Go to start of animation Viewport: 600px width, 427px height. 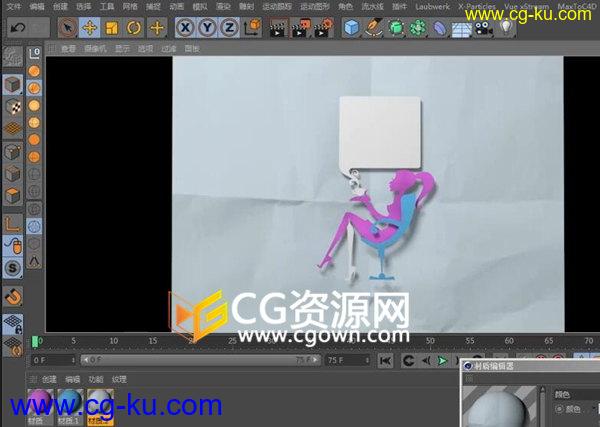(x=385, y=360)
